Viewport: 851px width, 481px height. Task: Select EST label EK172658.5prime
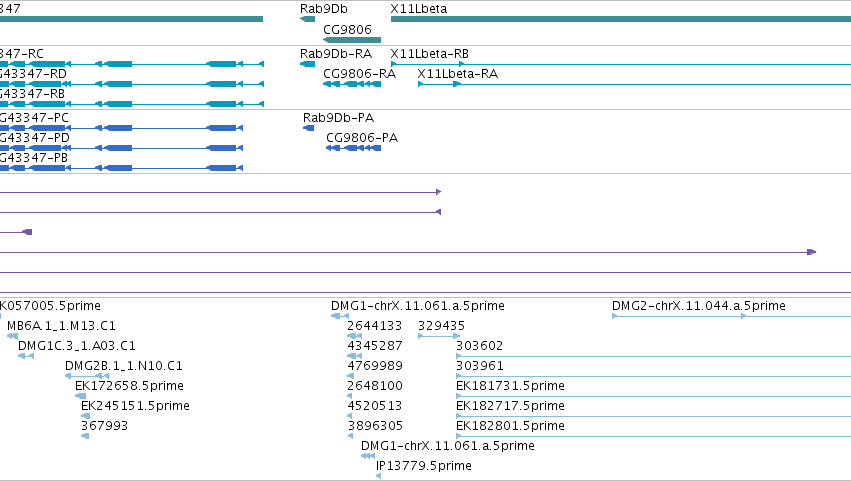(x=129, y=387)
